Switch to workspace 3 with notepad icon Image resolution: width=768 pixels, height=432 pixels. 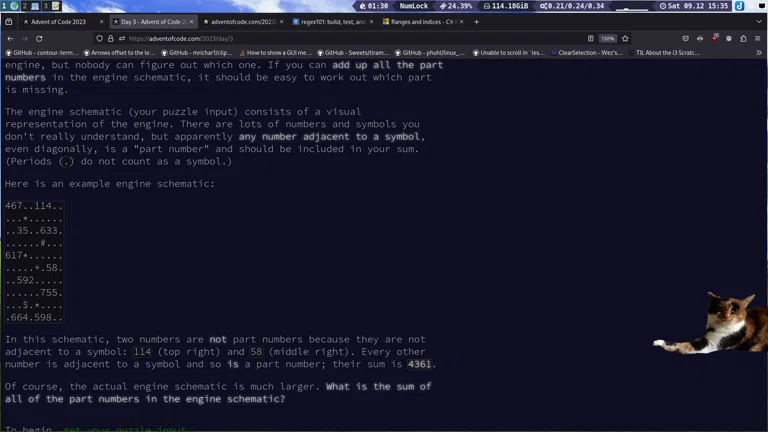pos(51,6)
